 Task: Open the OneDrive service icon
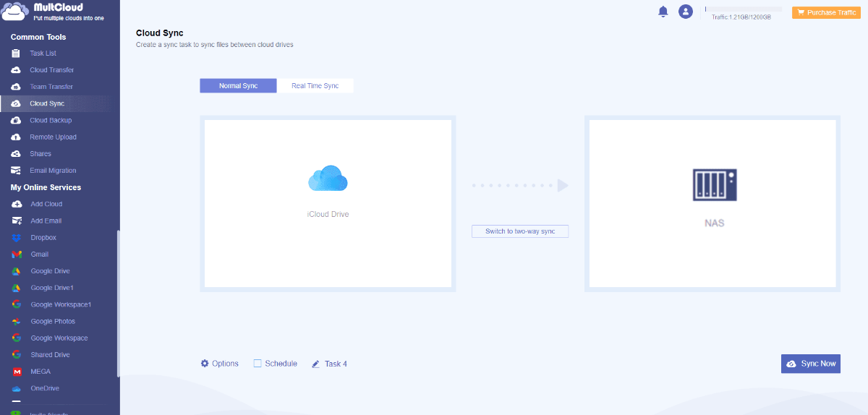[x=16, y=388]
